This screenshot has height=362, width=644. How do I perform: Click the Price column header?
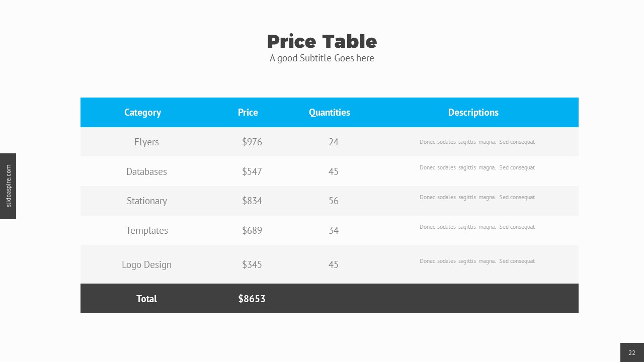point(248,112)
